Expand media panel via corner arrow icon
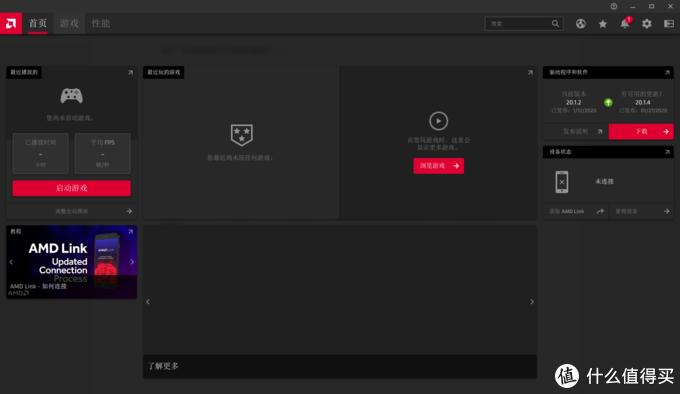Viewport: 680px width, 394px height. [530, 72]
